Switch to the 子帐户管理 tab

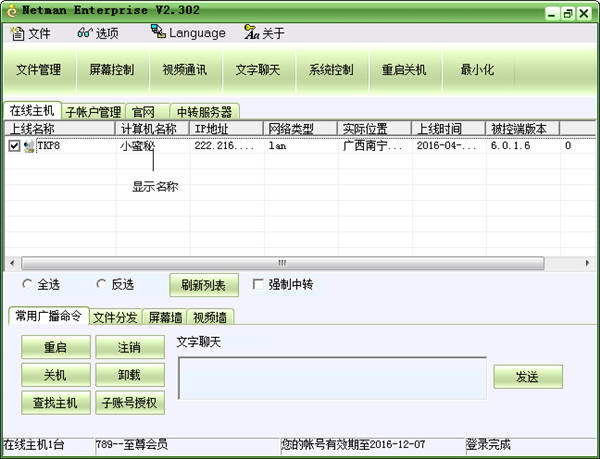pyautogui.click(x=93, y=112)
